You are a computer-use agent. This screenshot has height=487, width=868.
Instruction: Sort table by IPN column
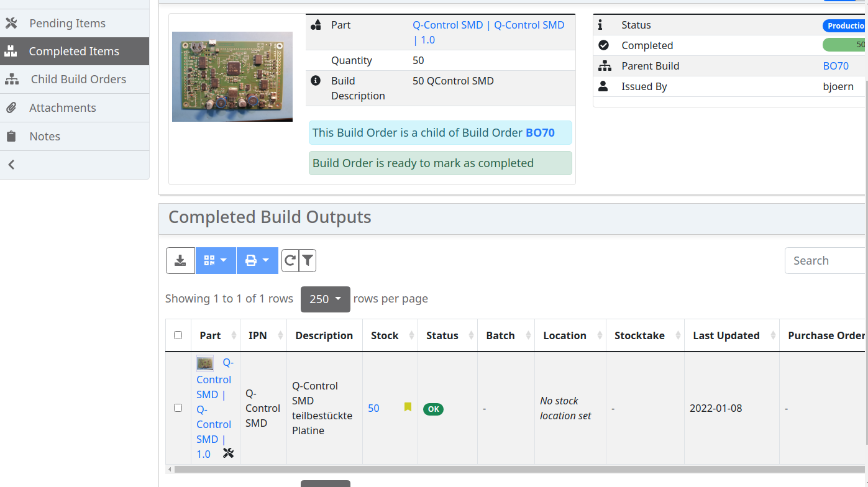pyautogui.click(x=263, y=335)
